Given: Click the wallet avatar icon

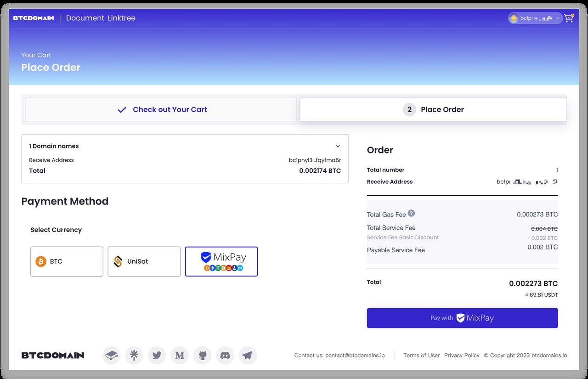Looking at the screenshot, I should [x=514, y=18].
